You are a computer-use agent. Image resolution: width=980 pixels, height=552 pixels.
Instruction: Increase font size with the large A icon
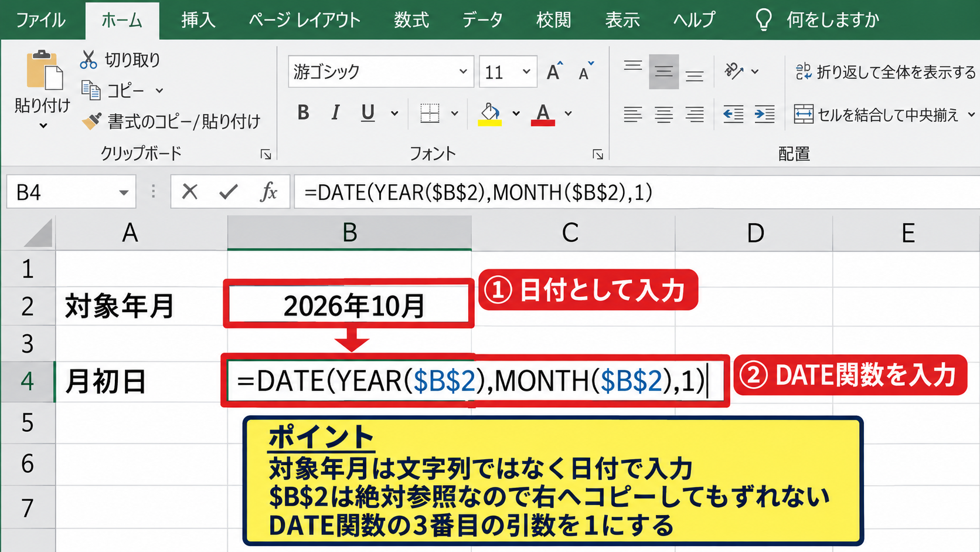[x=554, y=72]
